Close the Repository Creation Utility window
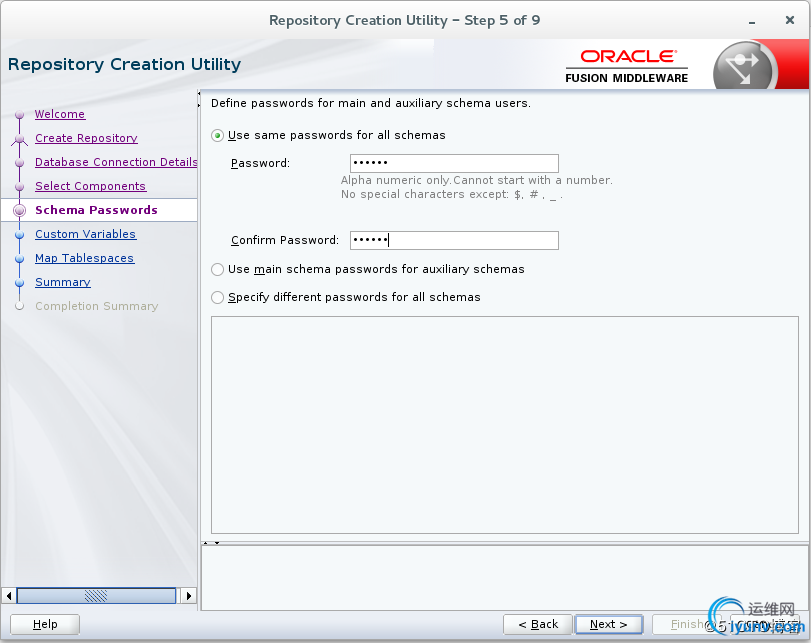Image resolution: width=811 pixels, height=643 pixels. coord(790,20)
